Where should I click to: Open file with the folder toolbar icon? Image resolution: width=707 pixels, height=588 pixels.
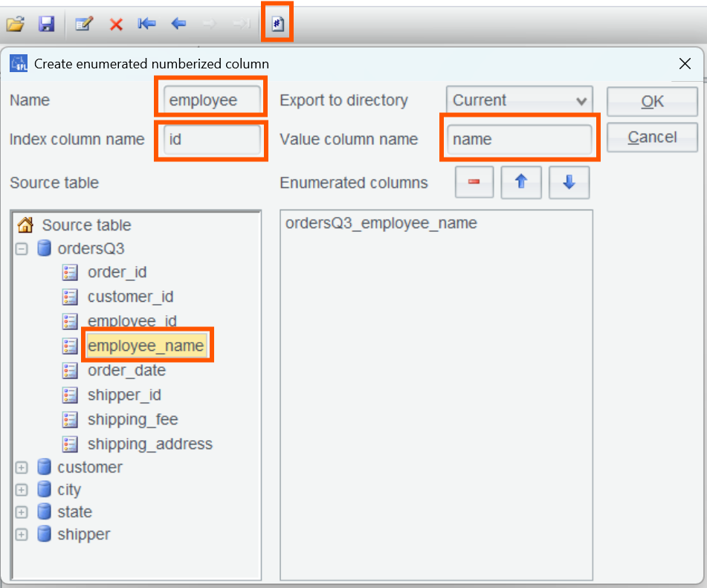point(16,24)
